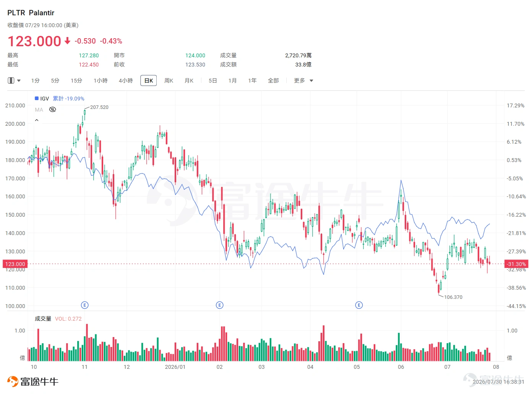Click the 2026/07/30 16:38:31 timestamp
Screen dimensions: 532x394
[x=498, y=382]
